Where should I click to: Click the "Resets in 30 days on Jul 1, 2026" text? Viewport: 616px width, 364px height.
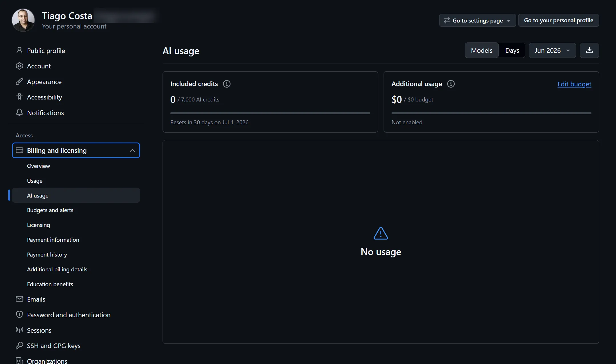pyautogui.click(x=209, y=122)
